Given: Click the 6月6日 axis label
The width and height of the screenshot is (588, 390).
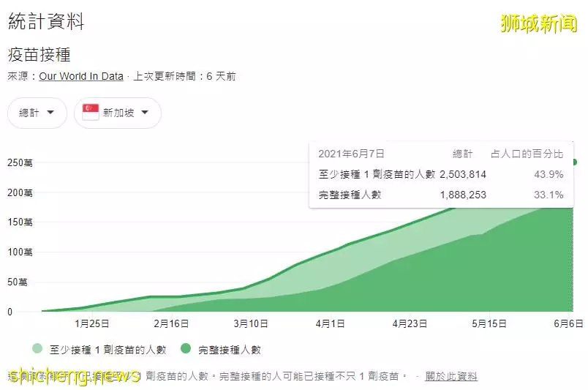Looking at the screenshot, I should click(x=568, y=323).
